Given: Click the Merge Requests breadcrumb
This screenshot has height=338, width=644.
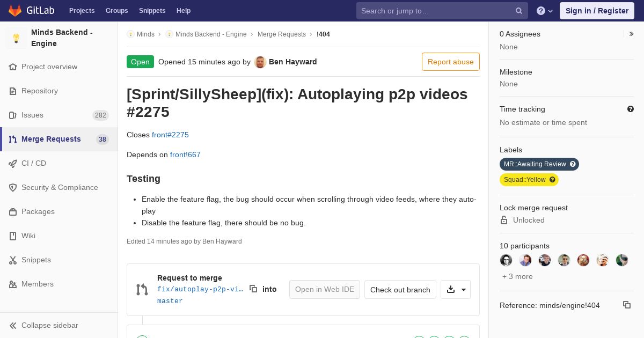Looking at the screenshot, I should [282, 34].
